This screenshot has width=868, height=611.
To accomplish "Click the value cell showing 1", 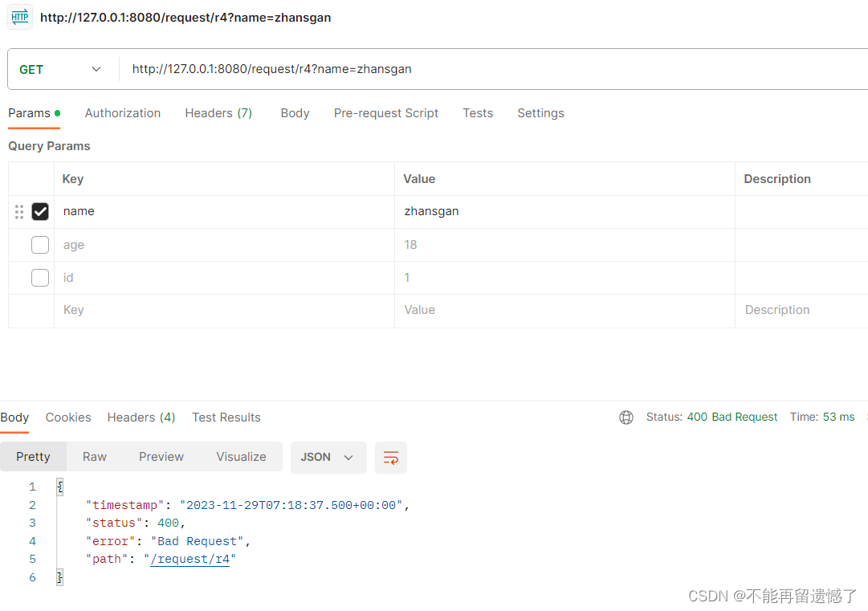I will [x=564, y=278].
